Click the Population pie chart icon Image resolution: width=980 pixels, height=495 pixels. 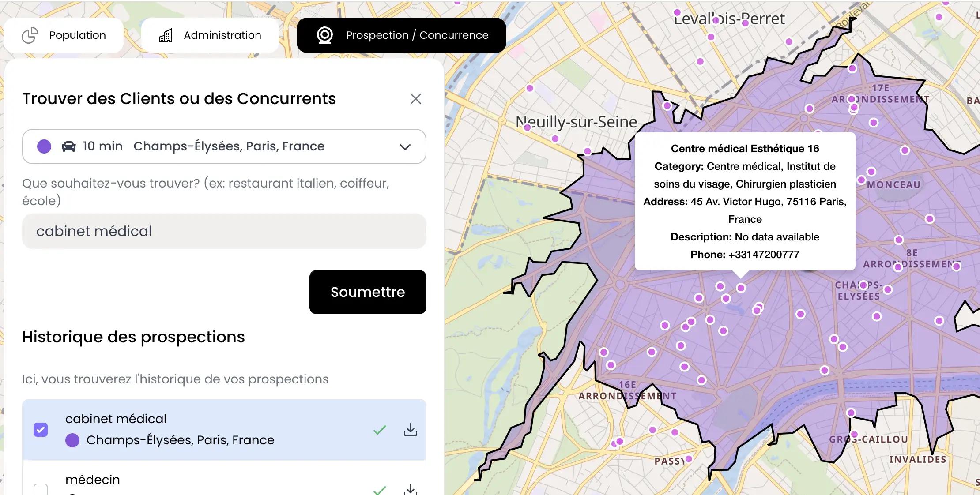[x=30, y=35]
